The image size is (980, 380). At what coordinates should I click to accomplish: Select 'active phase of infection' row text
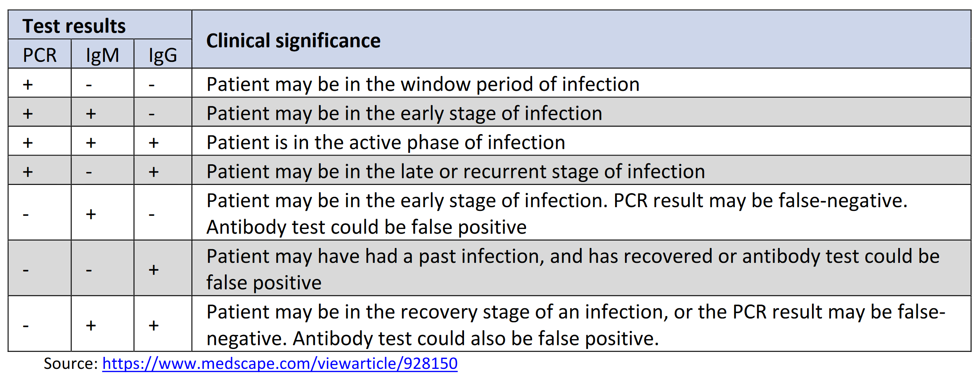coord(386,142)
